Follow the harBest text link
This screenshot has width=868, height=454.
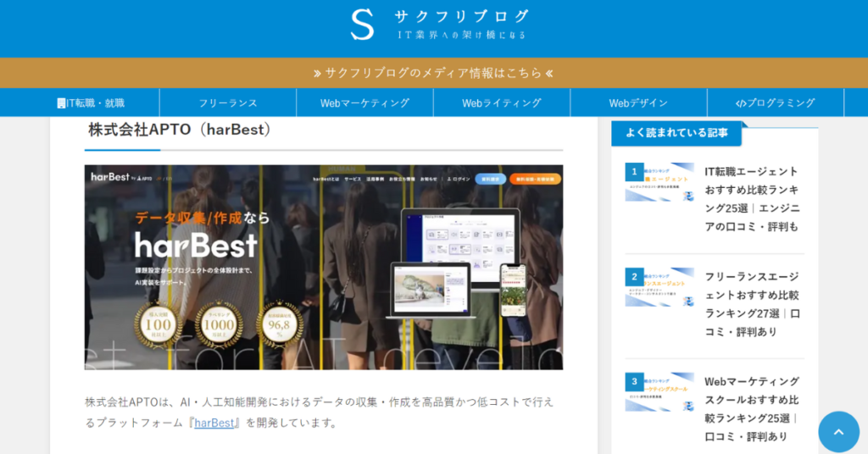(214, 423)
